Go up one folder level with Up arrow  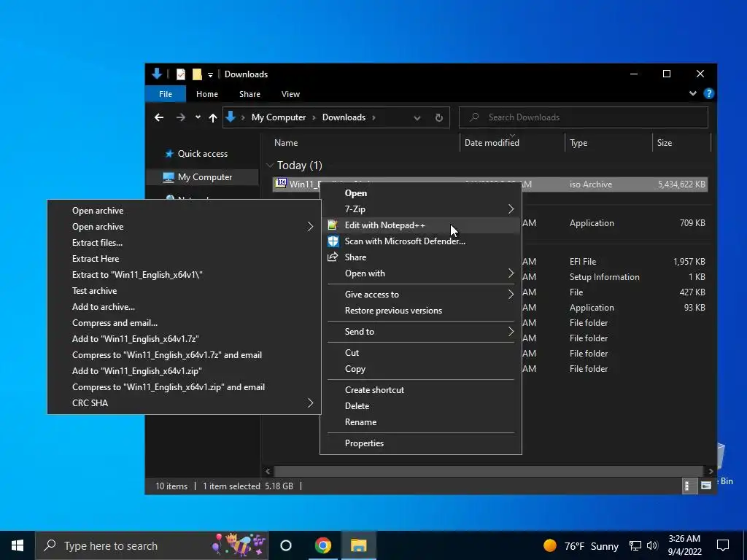[x=213, y=117]
